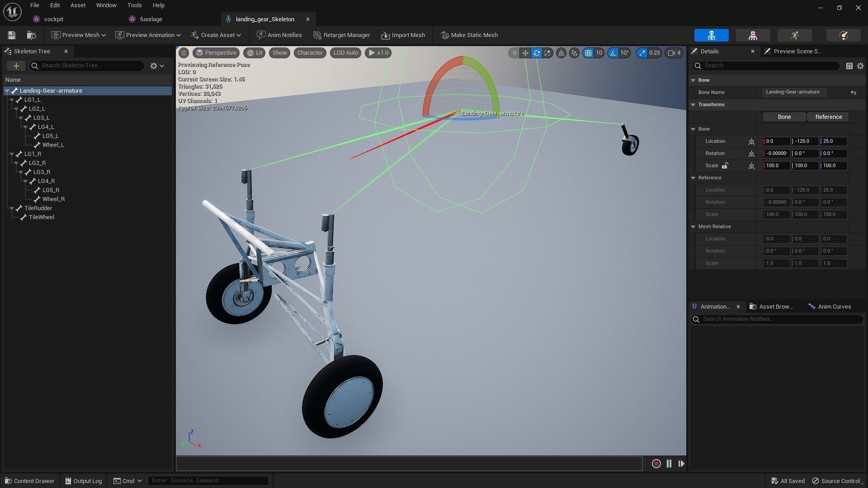Click the record animation button

tap(656, 464)
